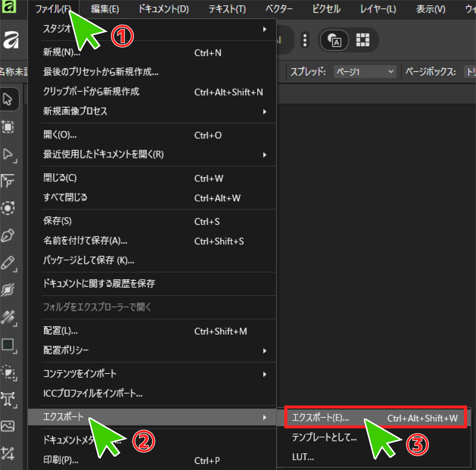Select the Frame Text tool icon
Image resolution: width=476 pixels, height=470 pixels.
pyautogui.click(x=8, y=399)
